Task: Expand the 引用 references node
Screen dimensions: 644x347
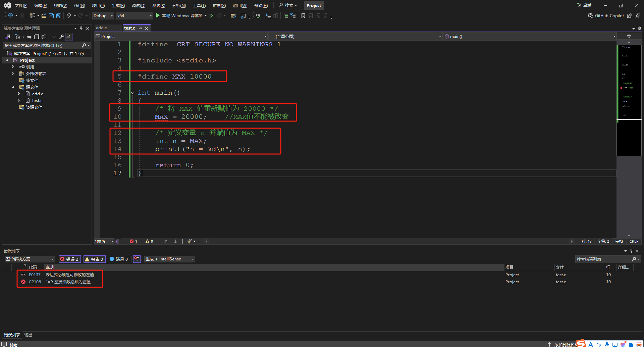Action: point(13,67)
